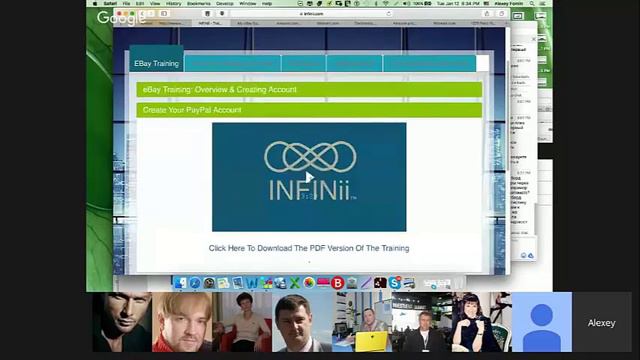Open History menu
The height and width of the screenshot is (360, 640).
tap(173, 3)
